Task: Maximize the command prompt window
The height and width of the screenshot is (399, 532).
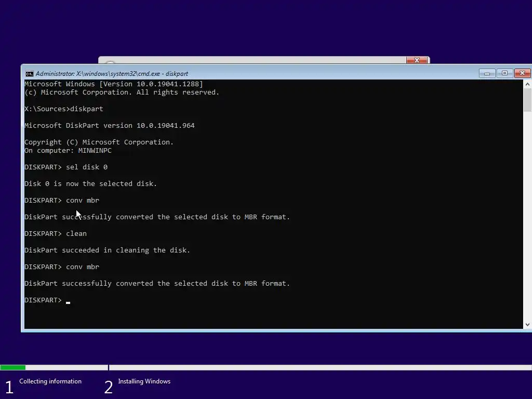Action: [x=504, y=73]
